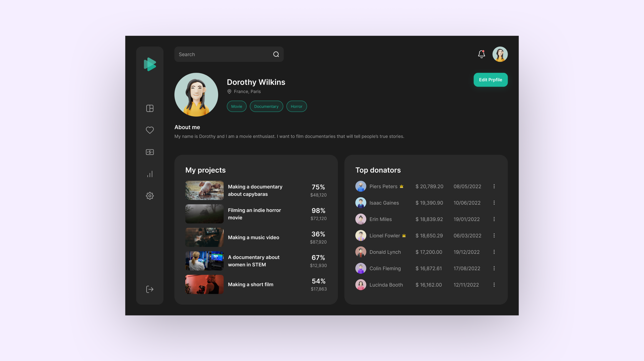The image size is (644, 361).
Task: Open the dashboard layout icon in sidebar
Action: pyautogui.click(x=150, y=108)
